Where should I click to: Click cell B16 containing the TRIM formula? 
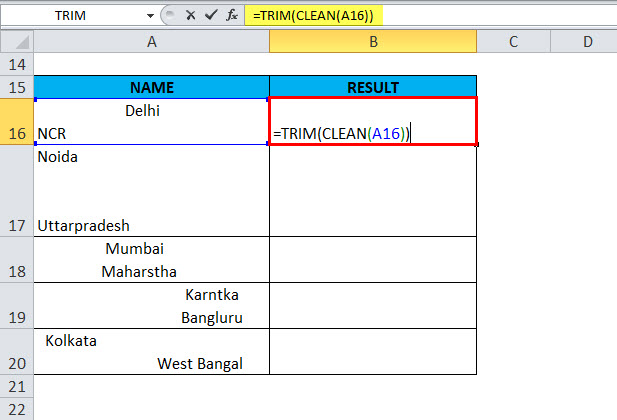coord(373,122)
